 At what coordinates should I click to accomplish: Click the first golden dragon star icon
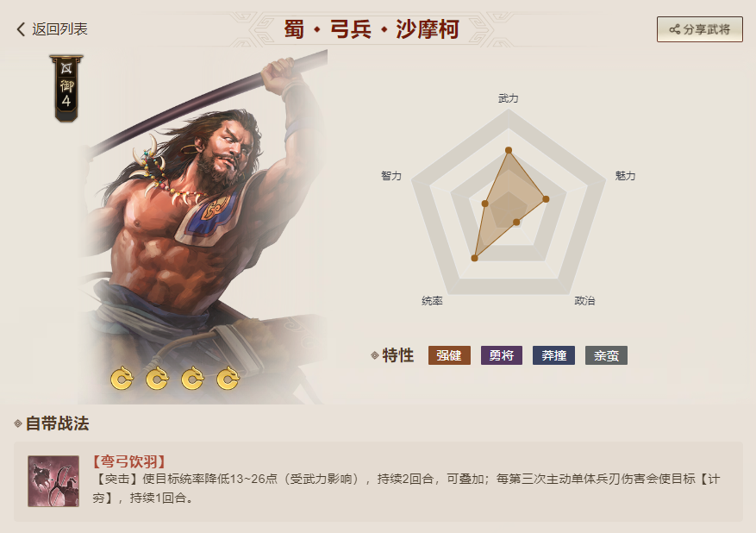pyautogui.click(x=122, y=378)
